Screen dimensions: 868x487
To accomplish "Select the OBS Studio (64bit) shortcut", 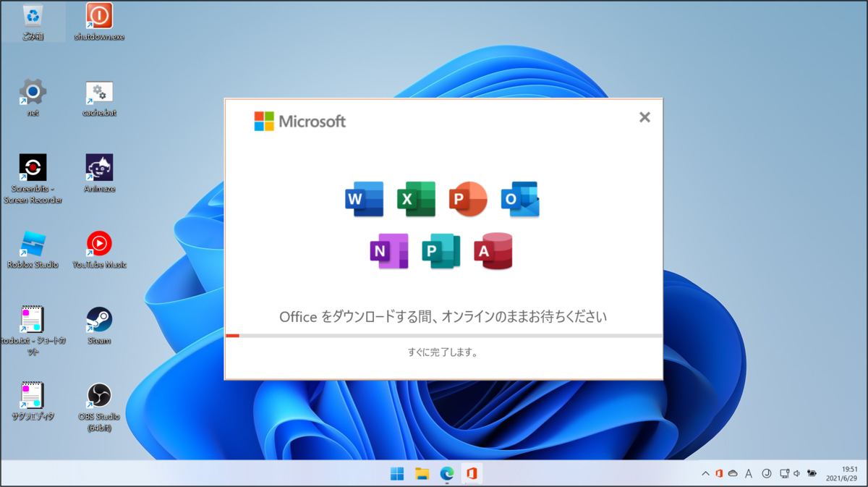I will 99,407.
